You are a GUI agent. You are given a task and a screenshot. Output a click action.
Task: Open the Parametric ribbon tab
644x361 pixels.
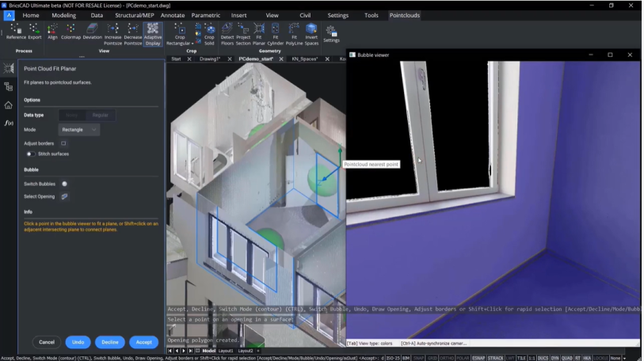(206, 15)
